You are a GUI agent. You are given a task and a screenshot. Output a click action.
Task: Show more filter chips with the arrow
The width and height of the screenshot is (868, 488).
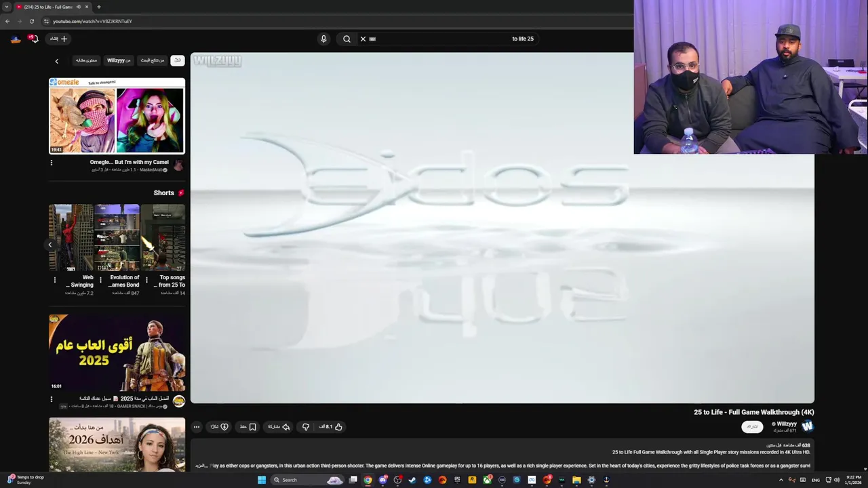(57, 61)
